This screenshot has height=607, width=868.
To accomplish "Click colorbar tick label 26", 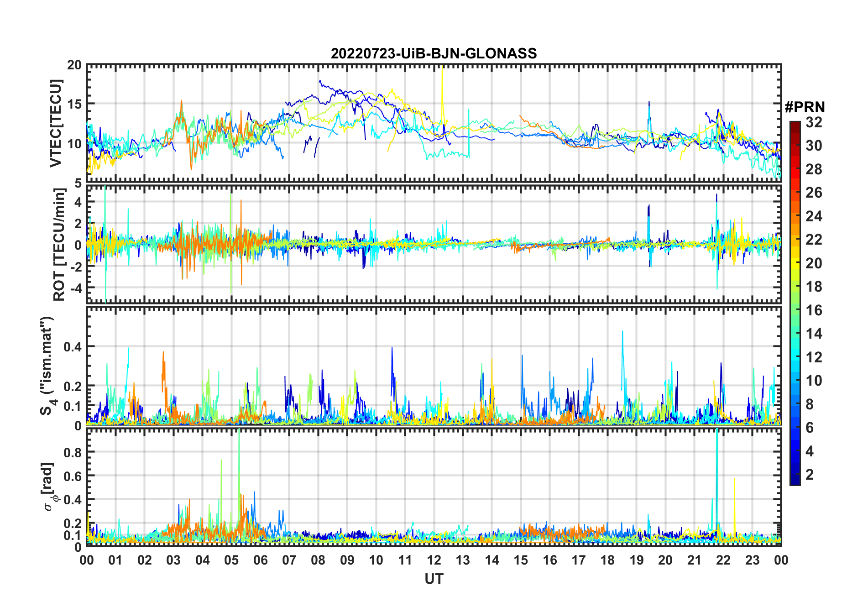I will 814,193.
